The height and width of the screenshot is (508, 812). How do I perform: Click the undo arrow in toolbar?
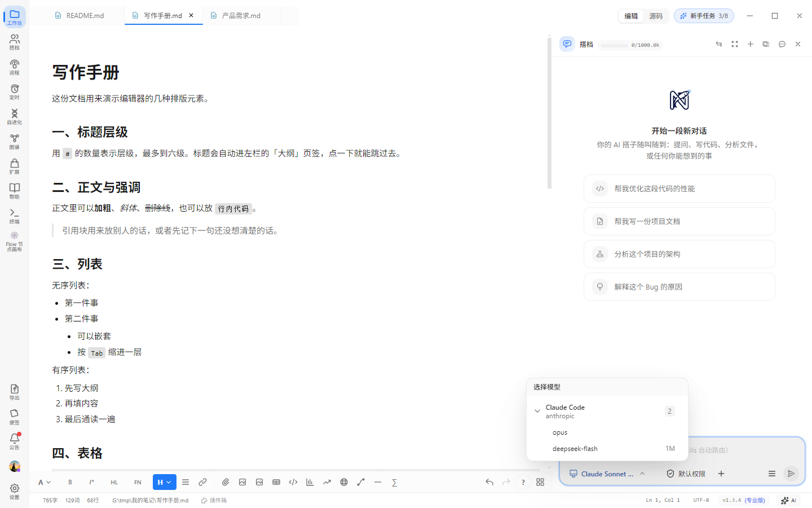pos(489,482)
